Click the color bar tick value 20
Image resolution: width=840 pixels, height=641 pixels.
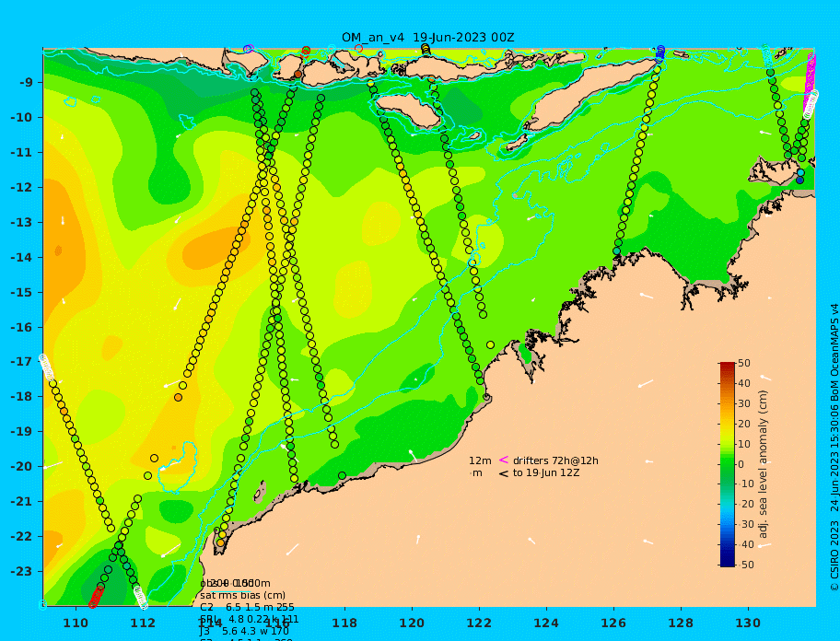(744, 425)
